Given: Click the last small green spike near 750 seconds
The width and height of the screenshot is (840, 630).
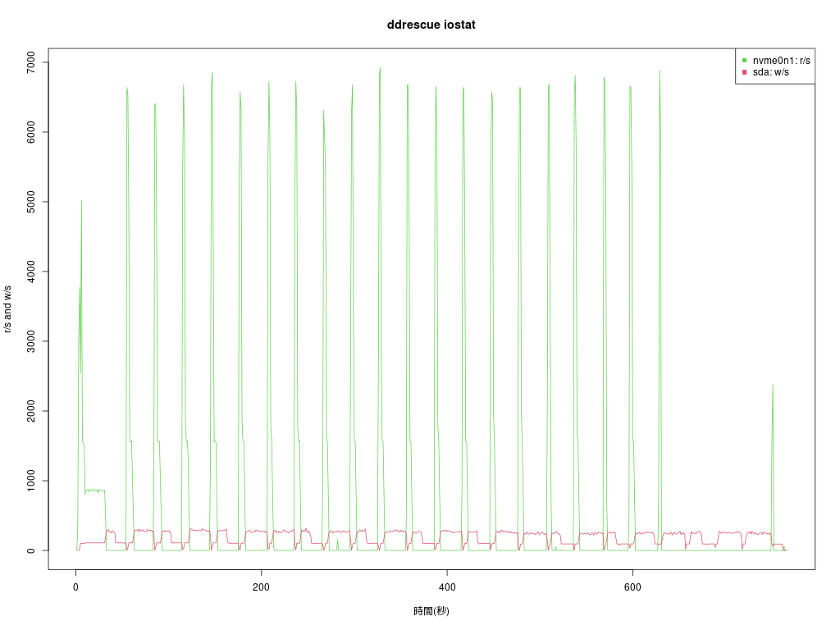Looking at the screenshot, I should click(773, 466).
